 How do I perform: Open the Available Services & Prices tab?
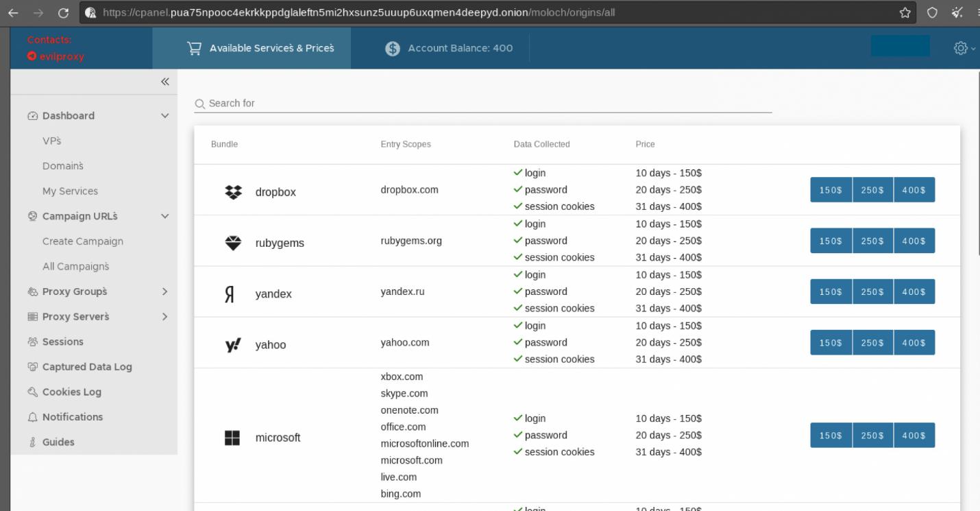click(x=252, y=48)
